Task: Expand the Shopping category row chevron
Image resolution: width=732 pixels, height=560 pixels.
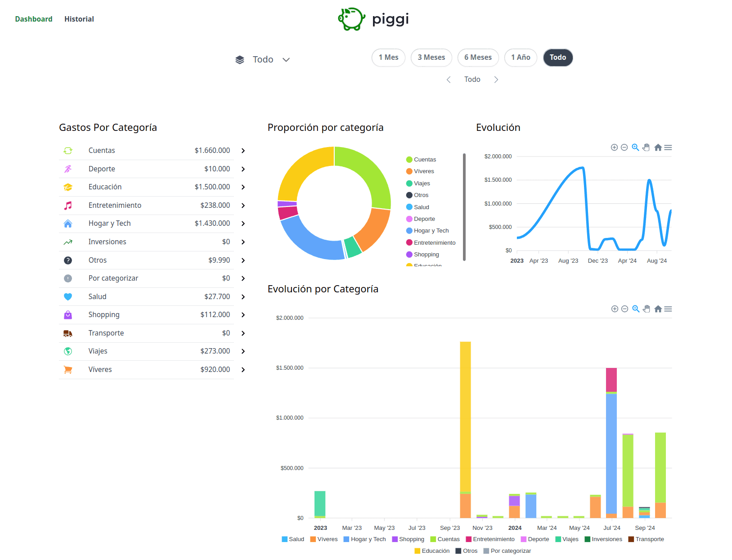Action: click(243, 315)
